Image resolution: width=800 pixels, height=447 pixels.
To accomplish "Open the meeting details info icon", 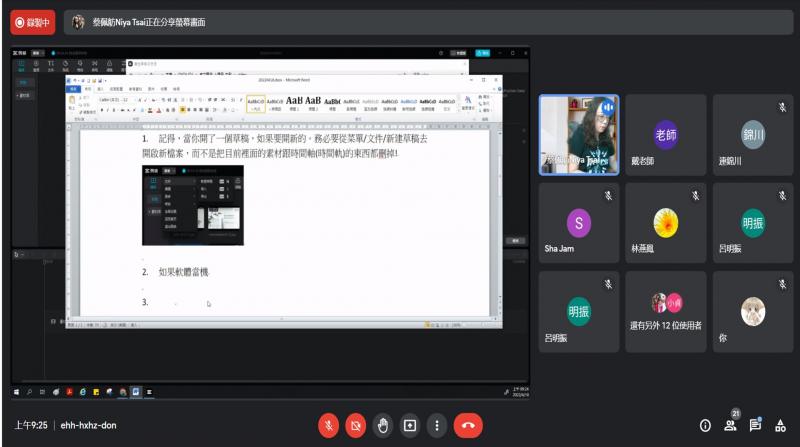I will 705,425.
